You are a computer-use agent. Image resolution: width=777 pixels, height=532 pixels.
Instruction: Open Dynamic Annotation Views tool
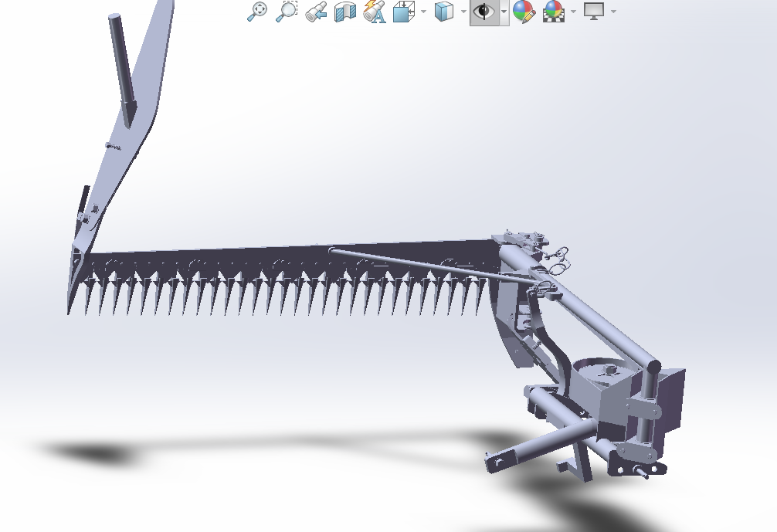[x=375, y=12]
